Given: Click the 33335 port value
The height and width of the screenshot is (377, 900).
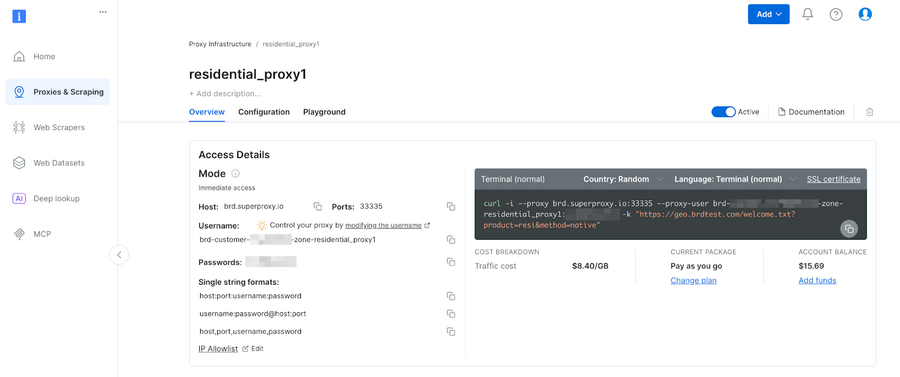Looking at the screenshot, I should (371, 206).
